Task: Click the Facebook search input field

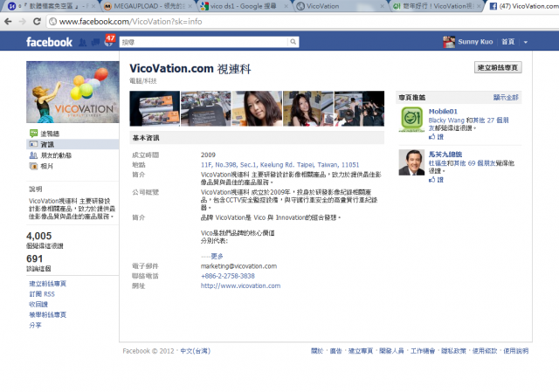Action: click(204, 42)
